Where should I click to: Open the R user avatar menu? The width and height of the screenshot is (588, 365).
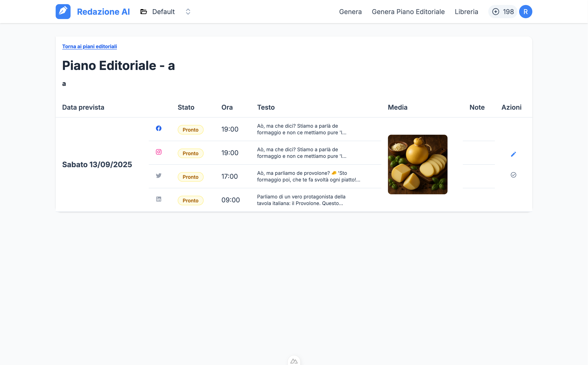526,12
